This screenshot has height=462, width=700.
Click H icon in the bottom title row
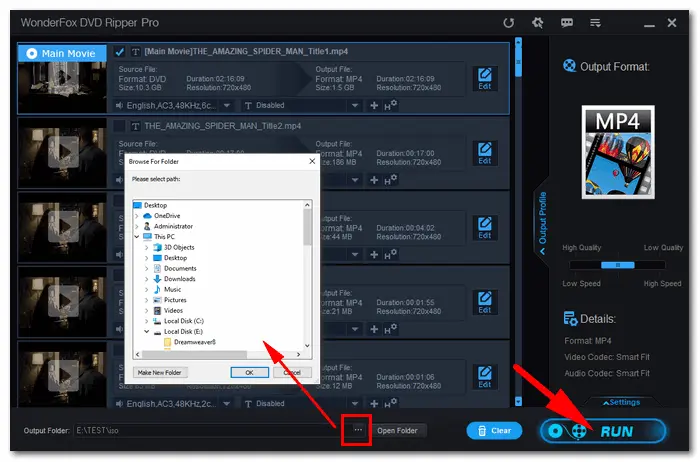coord(390,404)
